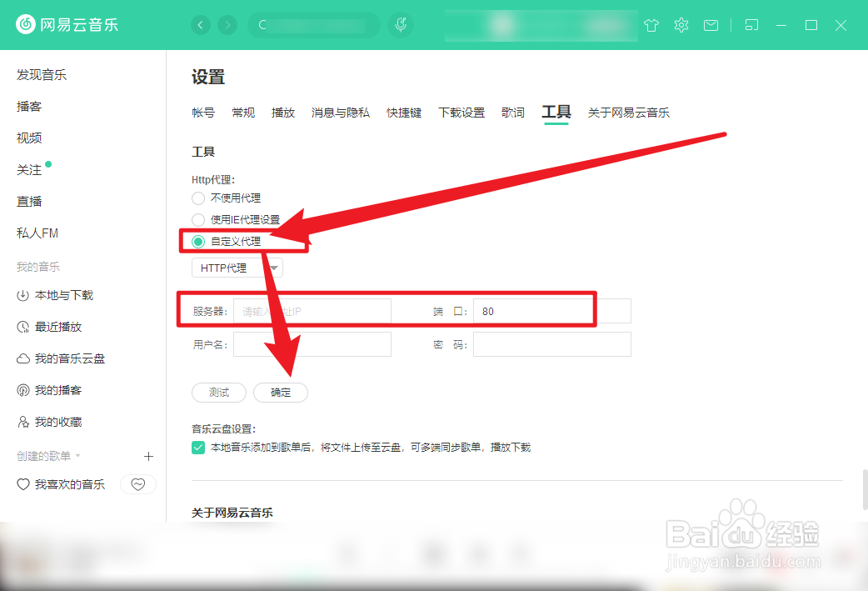868x591 pixels.
Task: Select 自定义代理 radio option
Action: 198,242
